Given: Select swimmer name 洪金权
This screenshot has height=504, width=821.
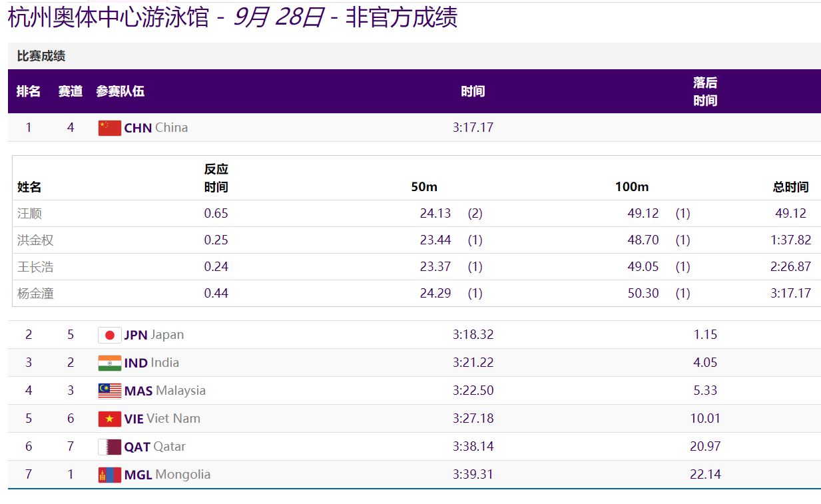Looking at the screenshot, I should coord(35,240).
